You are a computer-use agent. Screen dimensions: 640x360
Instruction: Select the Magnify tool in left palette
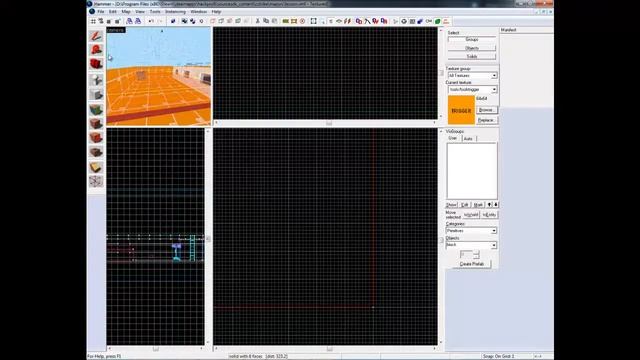pyautogui.click(x=96, y=50)
